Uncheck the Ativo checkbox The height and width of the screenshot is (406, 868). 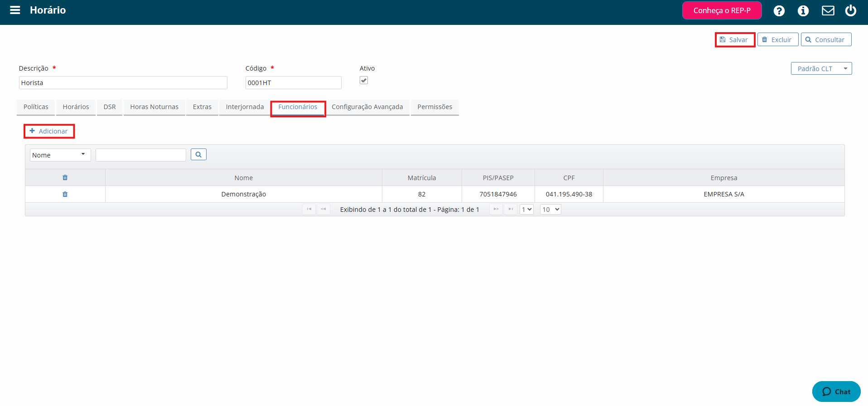(364, 80)
